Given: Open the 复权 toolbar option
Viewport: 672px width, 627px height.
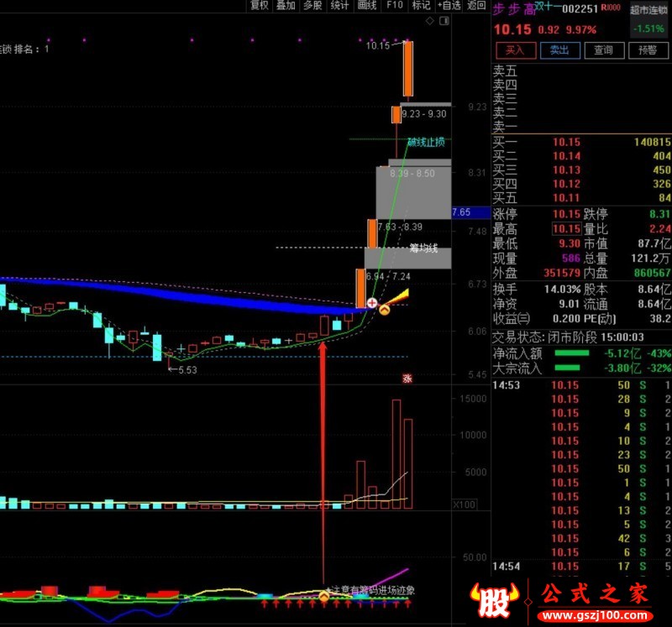Looking at the screenshot, I should (x=260, y=5).
